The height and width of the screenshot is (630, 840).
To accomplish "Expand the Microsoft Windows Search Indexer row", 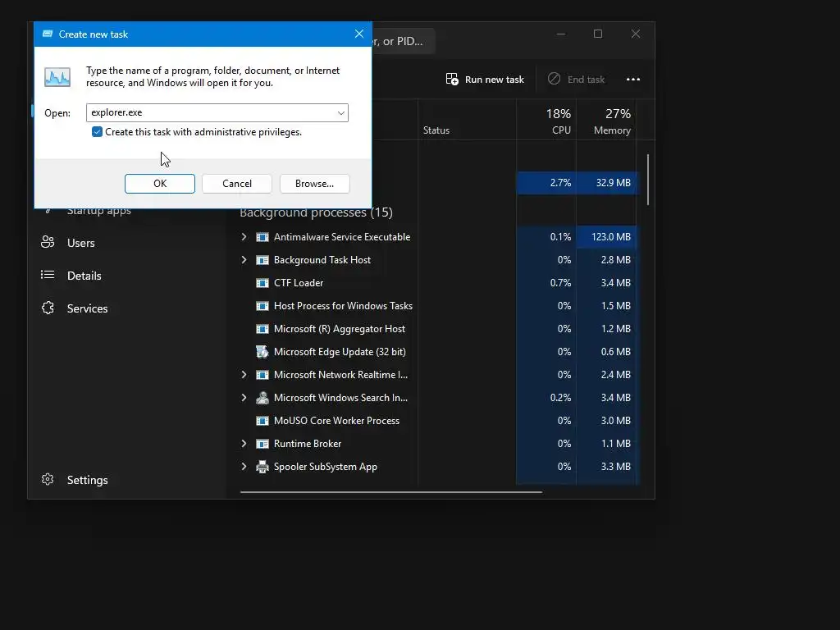I will pyautogui.click(x=244, y=398).
